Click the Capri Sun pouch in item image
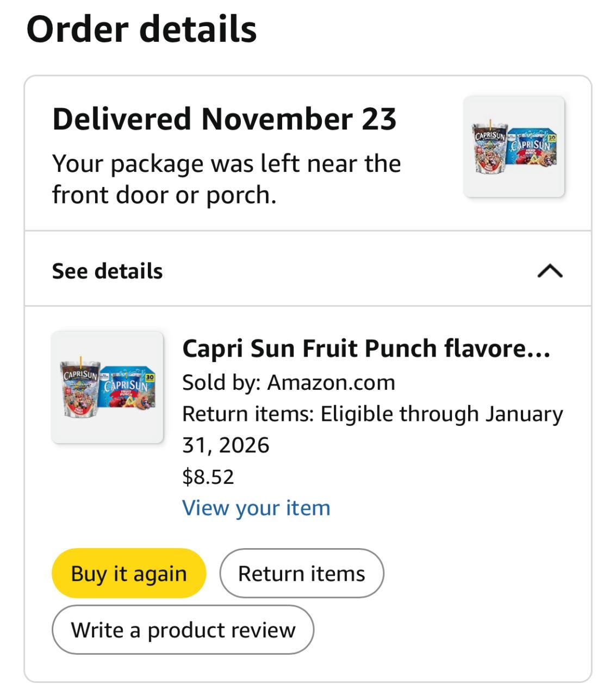 coord(80,389)
